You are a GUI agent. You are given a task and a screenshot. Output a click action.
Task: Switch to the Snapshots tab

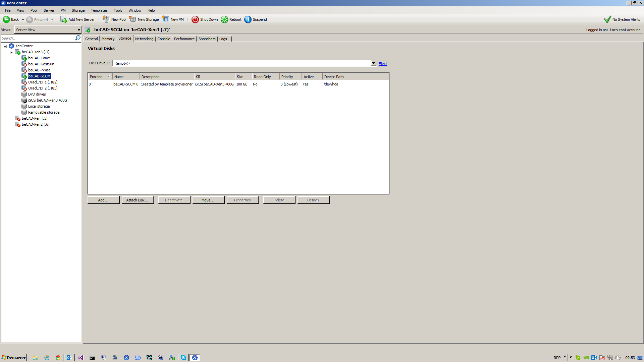coord(207,39)
